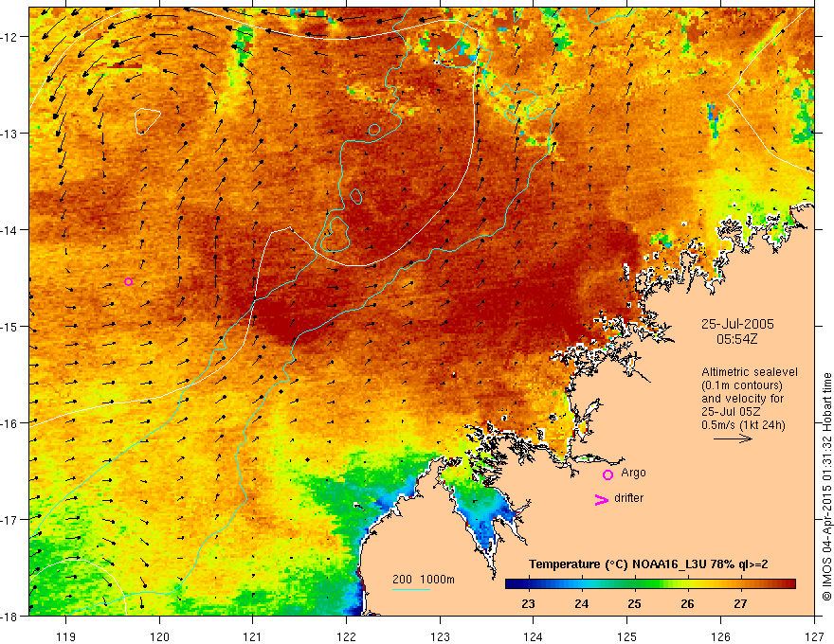This screenshot has width=834, height=644.
Task: Click the latitude axis label '-18'
Action: click(9, 617)
